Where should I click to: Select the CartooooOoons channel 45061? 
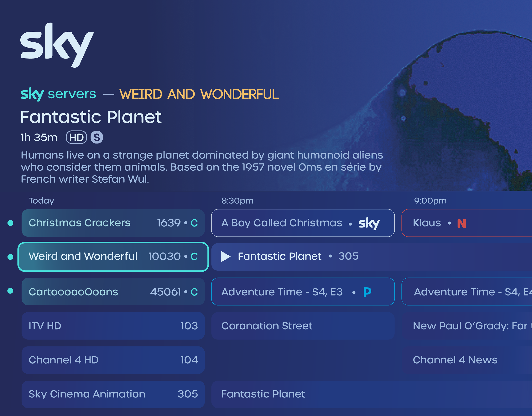pos(113,292)
